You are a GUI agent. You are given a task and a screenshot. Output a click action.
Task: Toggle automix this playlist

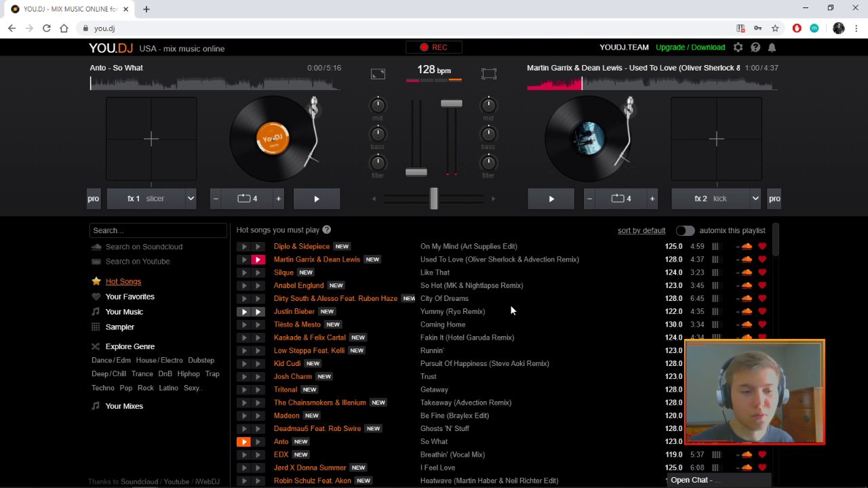point(685,230)
